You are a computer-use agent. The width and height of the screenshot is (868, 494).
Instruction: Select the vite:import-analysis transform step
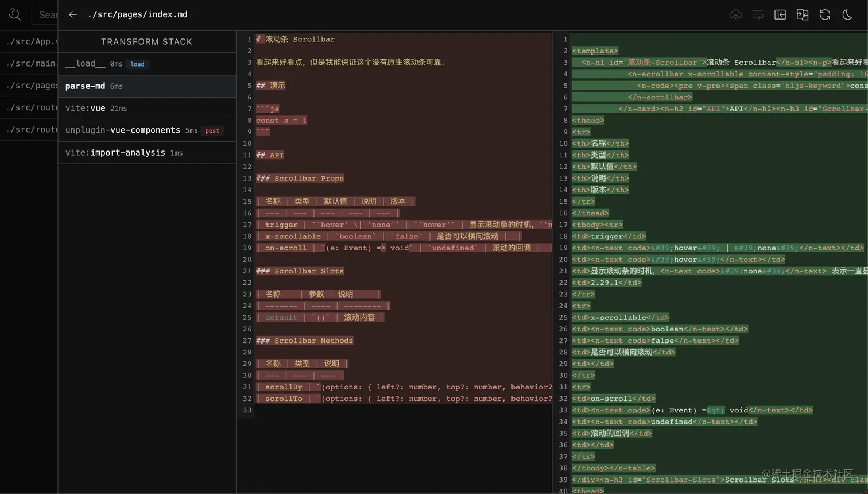[147, 153]
